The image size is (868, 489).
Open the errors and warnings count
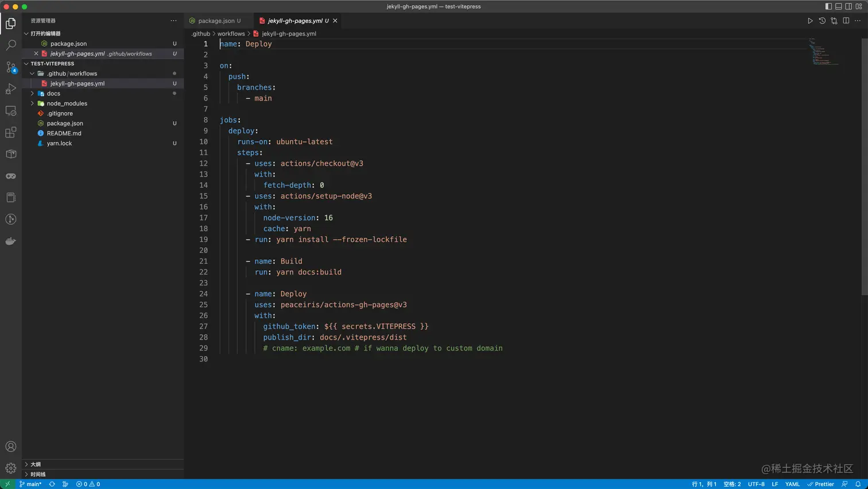point(88,484)
